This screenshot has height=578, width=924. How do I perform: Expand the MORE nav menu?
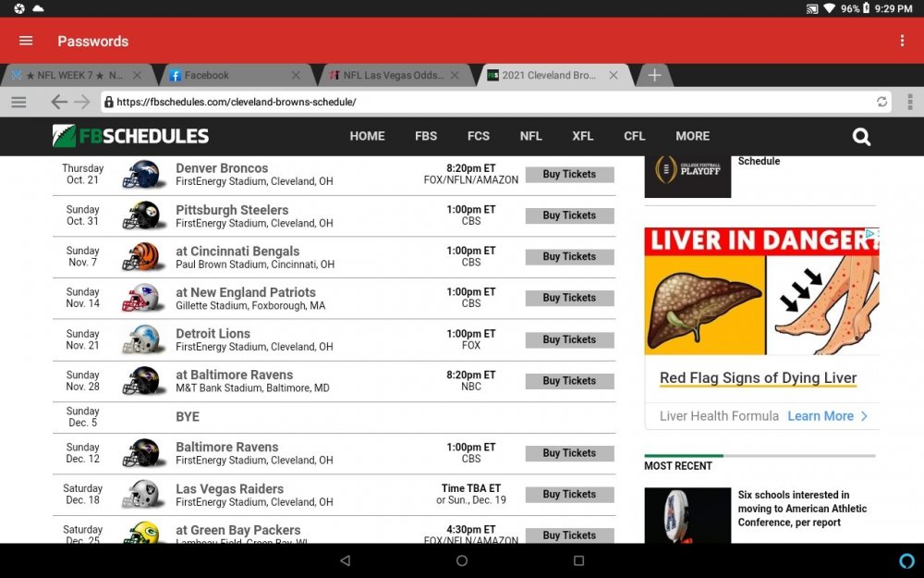(x=692, y=136)
